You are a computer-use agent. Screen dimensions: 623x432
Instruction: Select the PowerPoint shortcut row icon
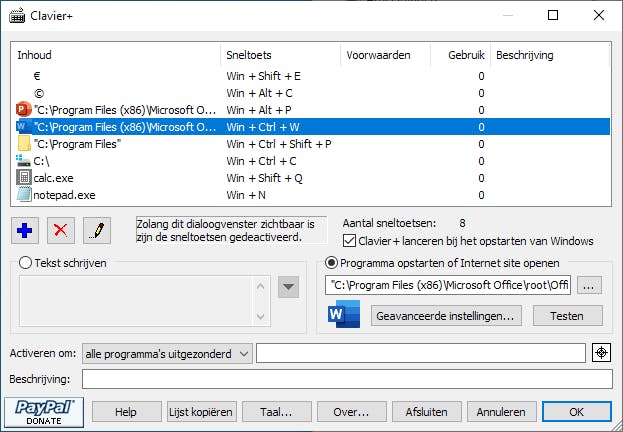point(25,109)
